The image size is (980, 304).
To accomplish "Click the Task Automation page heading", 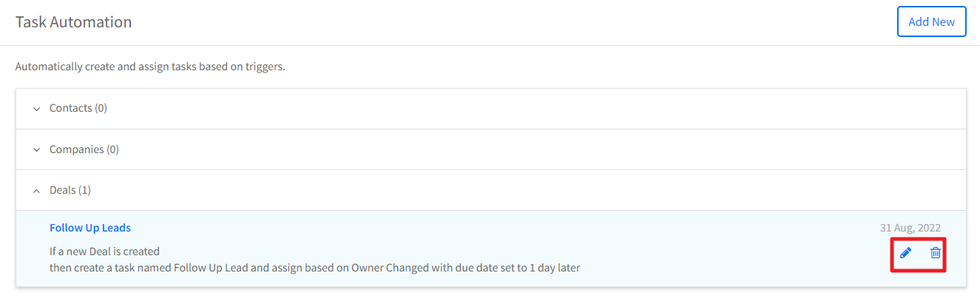I will click(x=73, y=22).
